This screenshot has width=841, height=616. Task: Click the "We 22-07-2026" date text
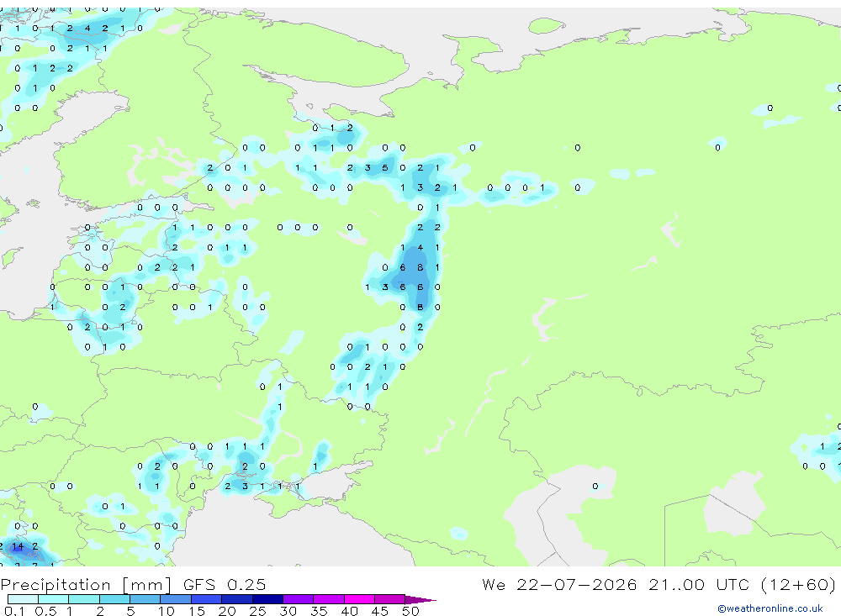pos(559,584)
